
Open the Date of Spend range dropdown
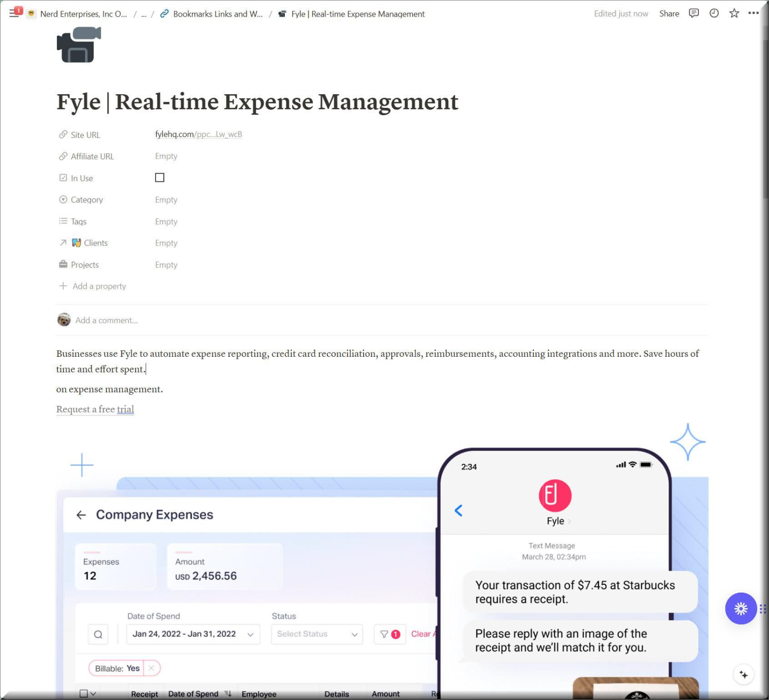pyautogui.click(x=193, y=634)
